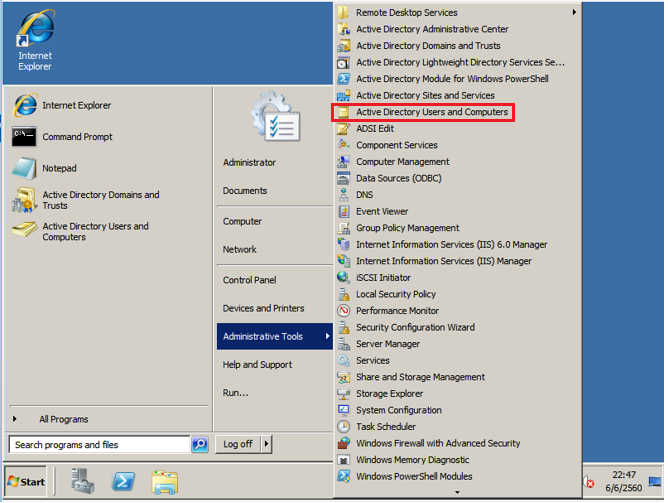Click the ADSI Edit icon
The width and height of the screenshot is (668, 503).
click(343, 129)
